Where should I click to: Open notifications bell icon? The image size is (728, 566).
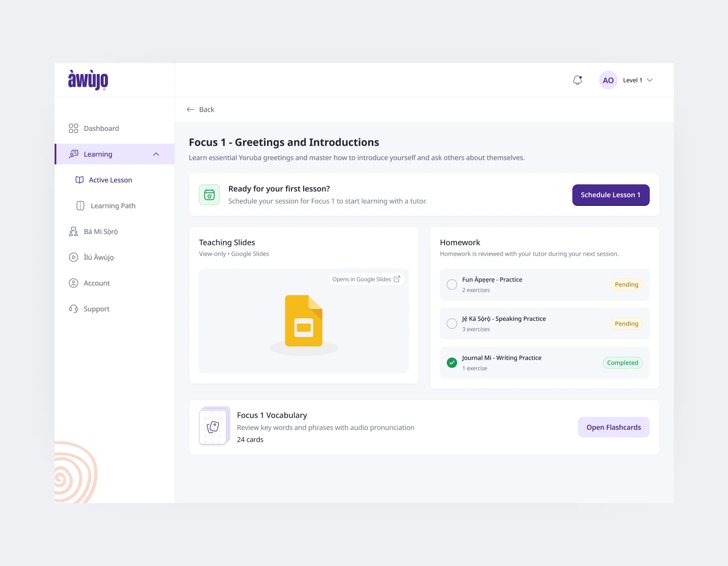pyautogui.click(x=577, y=80)
